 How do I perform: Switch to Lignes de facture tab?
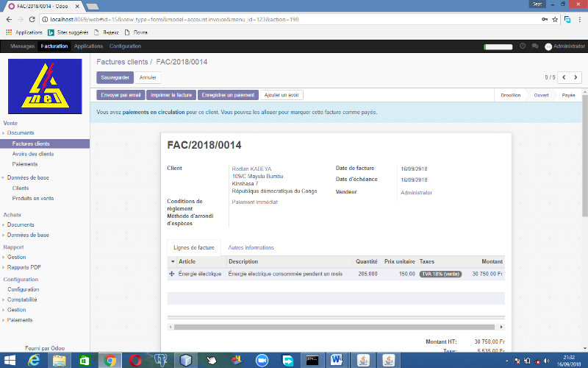pos(194,248)
